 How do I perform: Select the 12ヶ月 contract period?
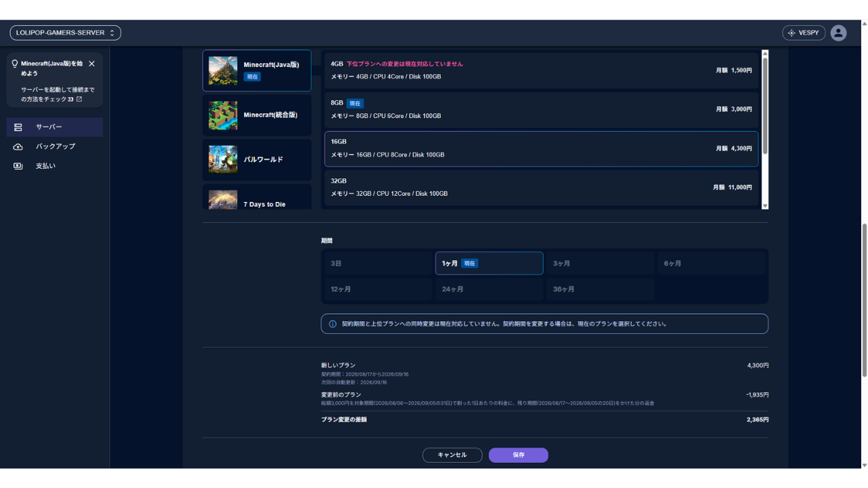pyautogui.click(x=378, y=289)
